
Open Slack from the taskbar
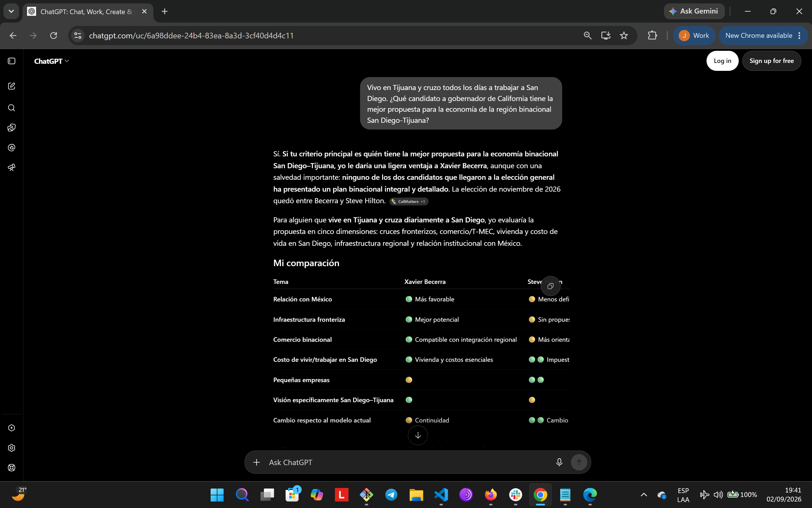515,494
